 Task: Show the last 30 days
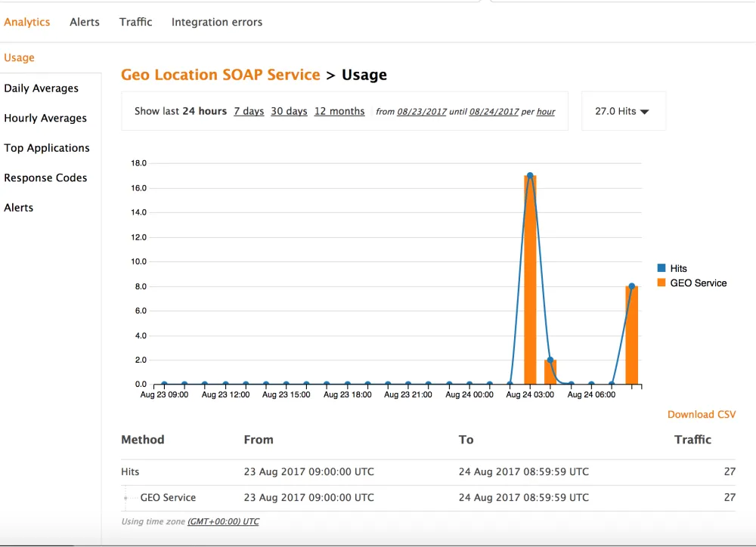pos(289,111)
